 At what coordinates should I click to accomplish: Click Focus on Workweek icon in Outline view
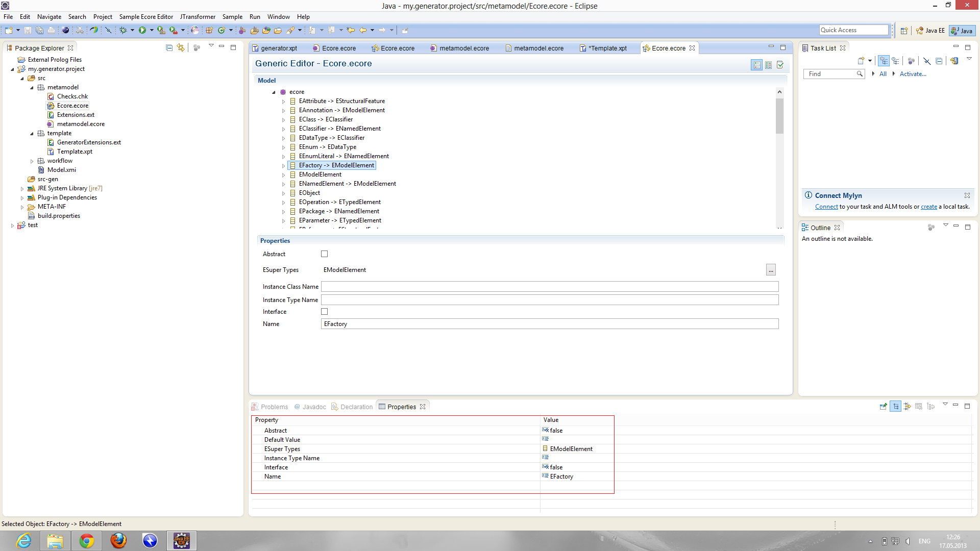click(x=931, y=227)
